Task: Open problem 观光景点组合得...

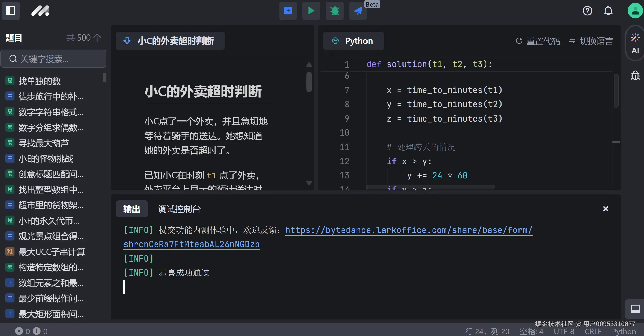Action: [51, 236]
